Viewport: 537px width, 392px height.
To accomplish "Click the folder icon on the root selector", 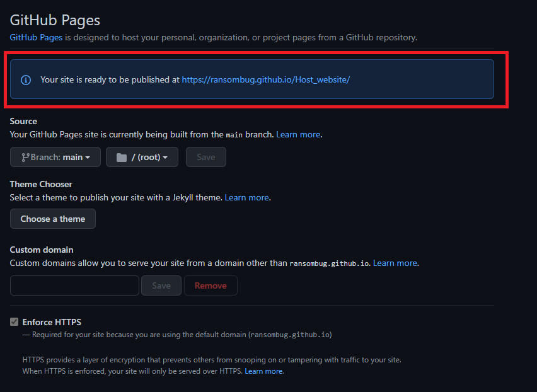I will pos(121,157).
